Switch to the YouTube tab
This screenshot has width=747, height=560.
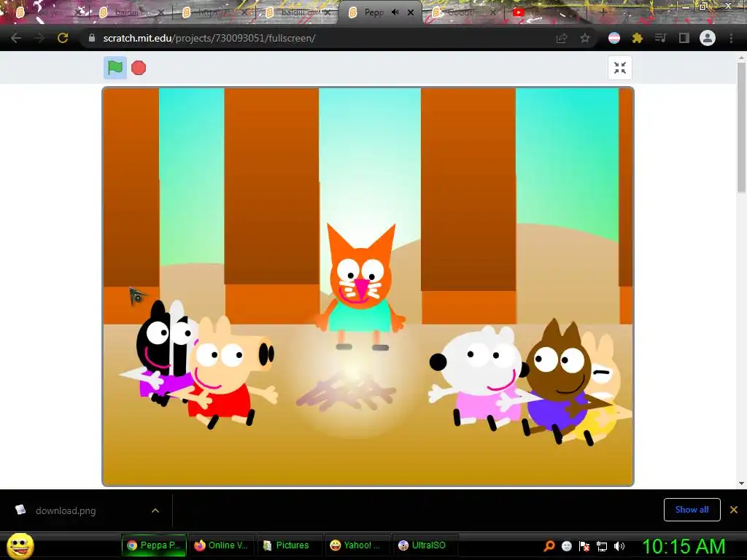click(x=547, y=12)
